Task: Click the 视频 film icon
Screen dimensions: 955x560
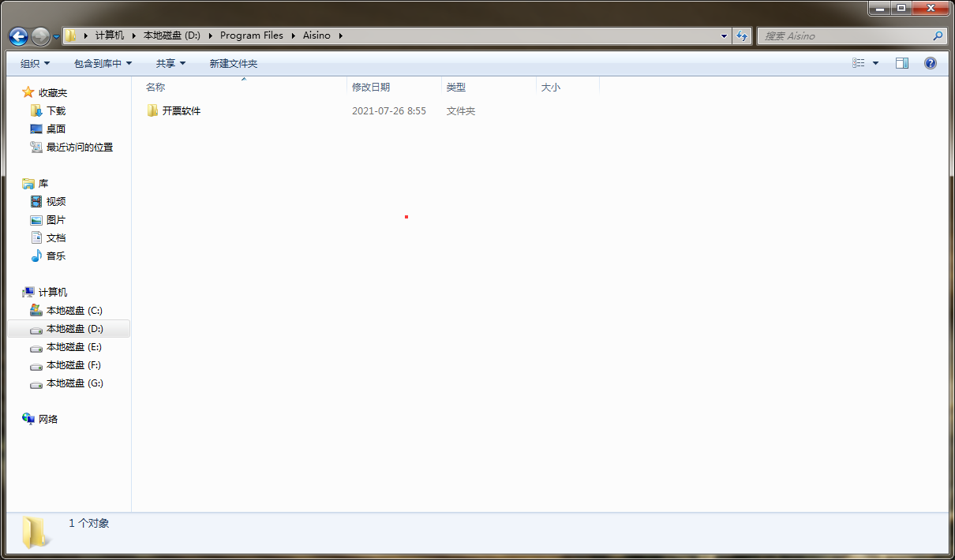Action: click(36, 201)
